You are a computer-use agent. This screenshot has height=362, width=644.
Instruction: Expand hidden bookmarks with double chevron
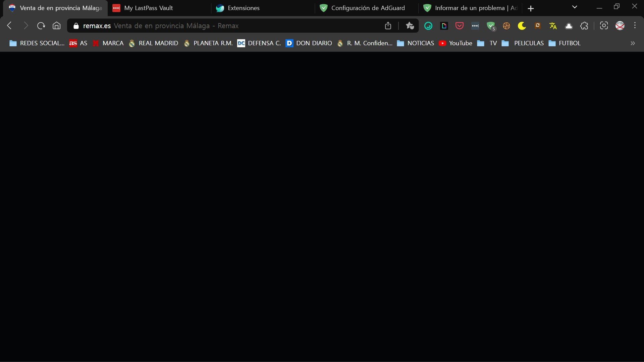(x=633, y=43)
